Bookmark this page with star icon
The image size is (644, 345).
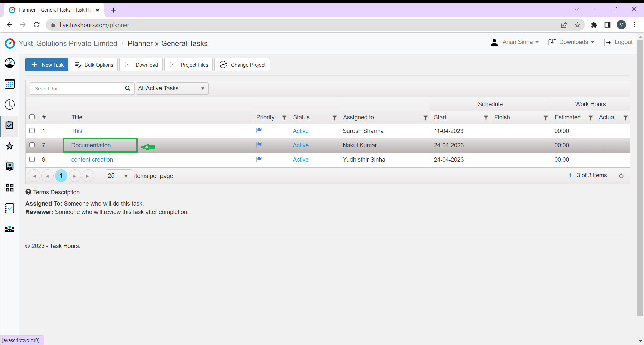(577, 25)
